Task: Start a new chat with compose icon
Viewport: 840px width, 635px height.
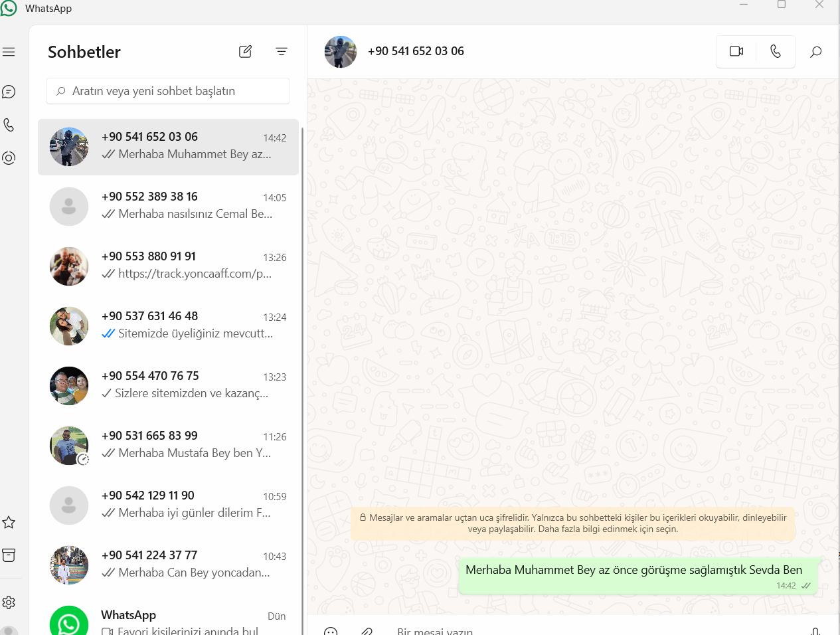Action: tap(245, 51)
